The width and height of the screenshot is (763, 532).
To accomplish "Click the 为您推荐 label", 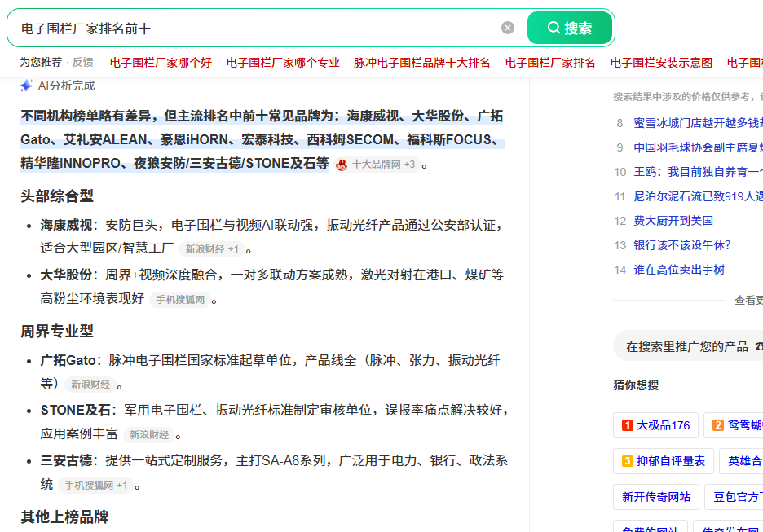I will (x=41, y=62).
